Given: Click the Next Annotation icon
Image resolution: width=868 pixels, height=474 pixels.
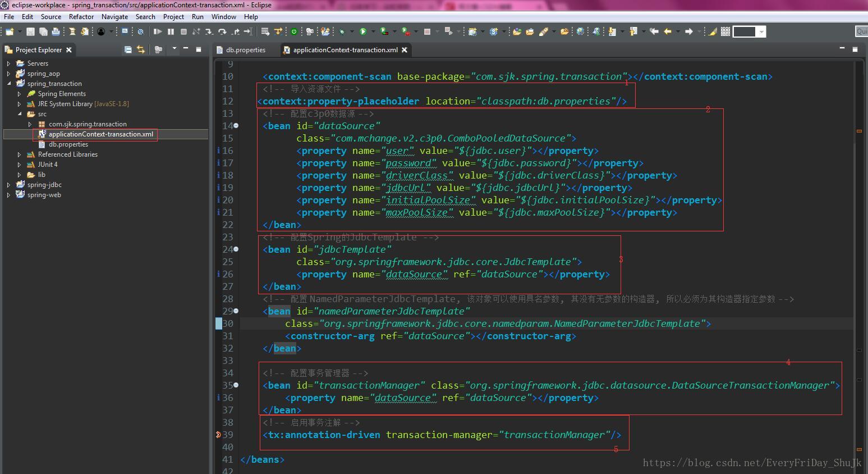Looking at the screenshot, I should [612, 31].
